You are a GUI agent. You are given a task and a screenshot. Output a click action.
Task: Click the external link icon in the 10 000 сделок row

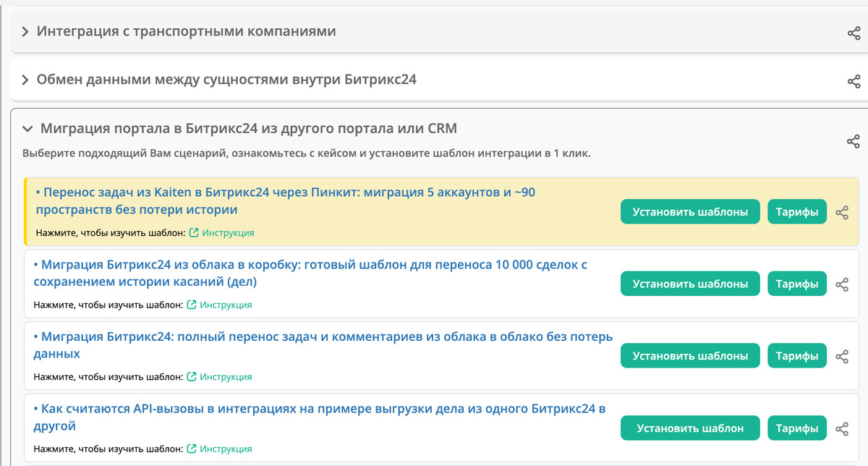click(192, 305)
